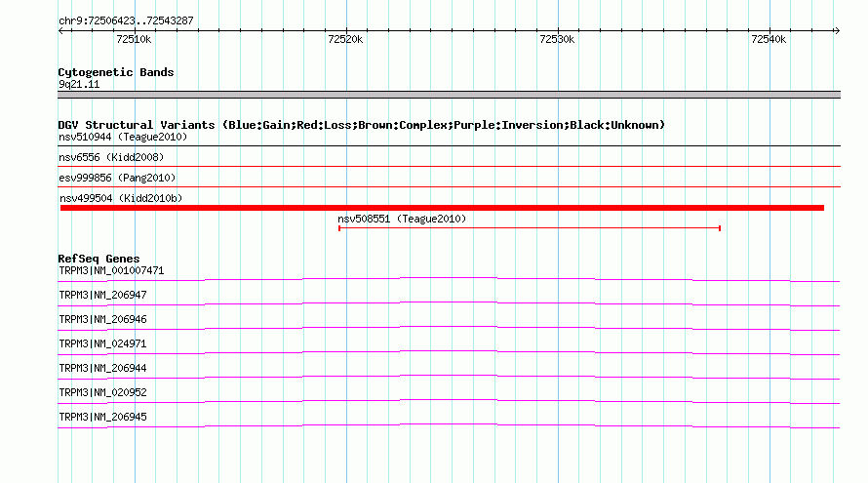Screen dimensions: 868x483
Task: Click the TRPM3|NM_024971 transcript label
Action: tap(103, 344)
